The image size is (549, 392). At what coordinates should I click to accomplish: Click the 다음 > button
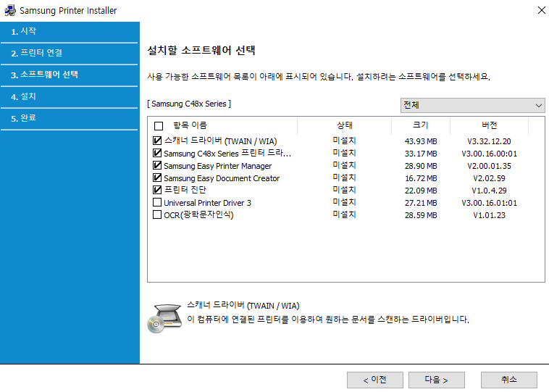437,380
